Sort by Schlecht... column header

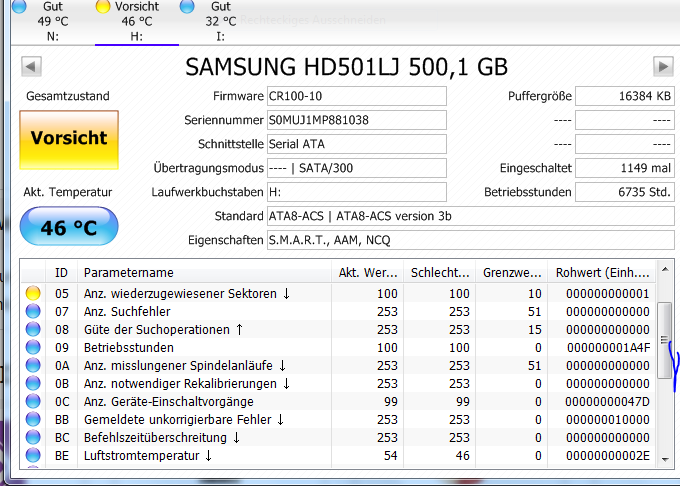439,272
